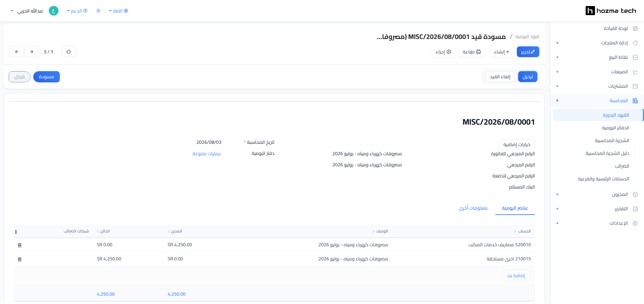Expand the المخزون menu
The width and height of the screenshot is (644, 304).
coord(597,194)
